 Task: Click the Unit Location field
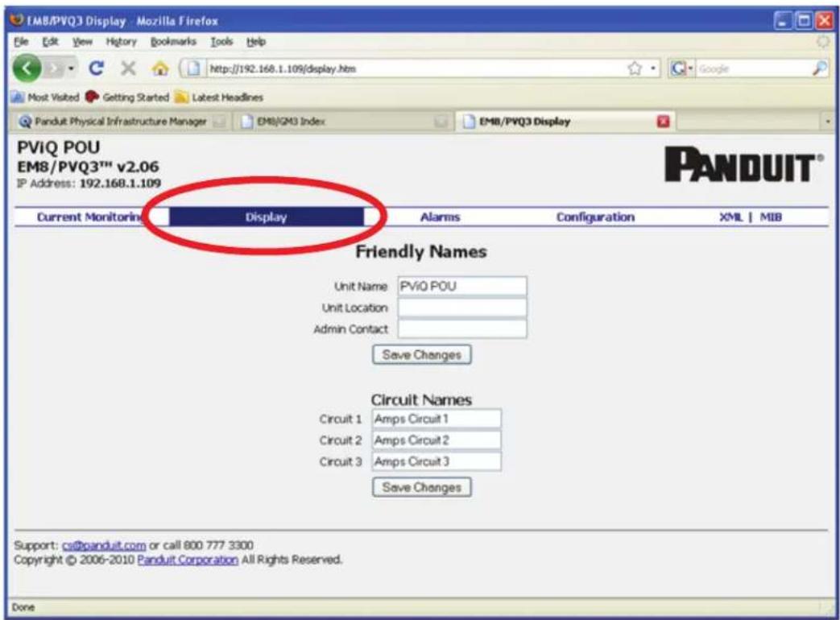(461, 308)
